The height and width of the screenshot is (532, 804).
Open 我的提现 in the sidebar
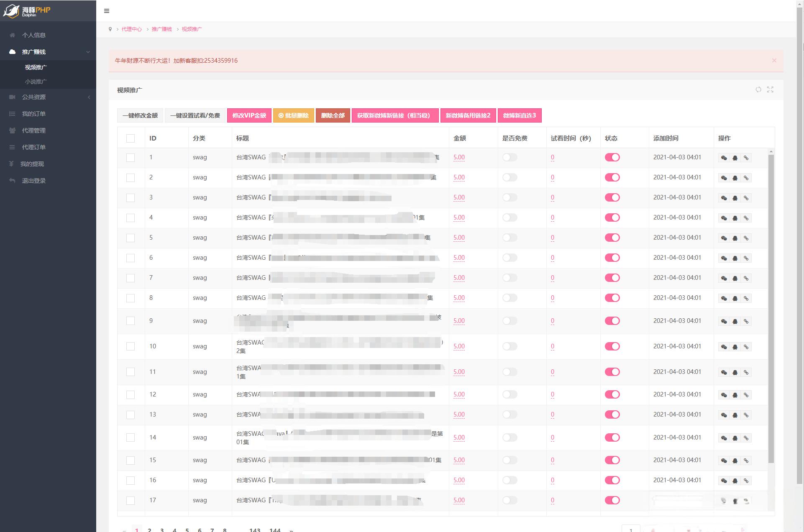click(x=48, y=164)
